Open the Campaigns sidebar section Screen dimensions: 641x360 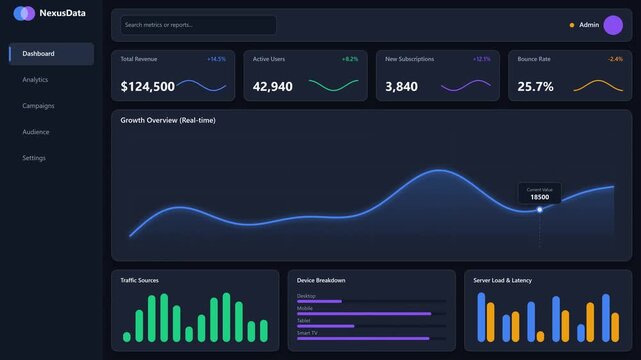(38, 106)
